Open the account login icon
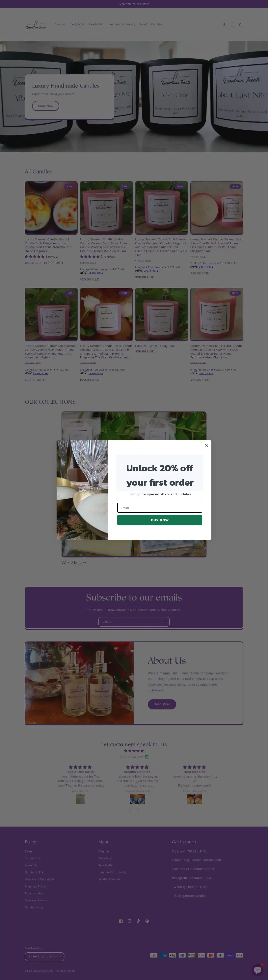268x980 pixels. [x=232, y=24]
